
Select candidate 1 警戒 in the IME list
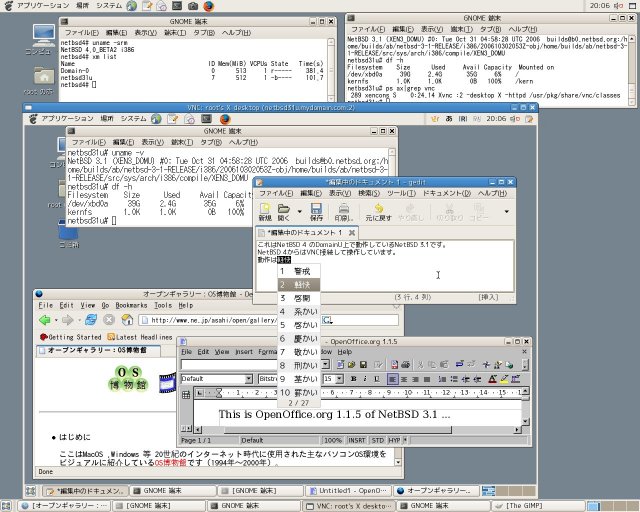pos(299,271)
